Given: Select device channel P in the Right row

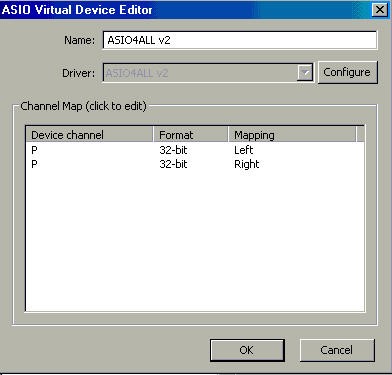Looking at the screenshot, I should point(34,164).
